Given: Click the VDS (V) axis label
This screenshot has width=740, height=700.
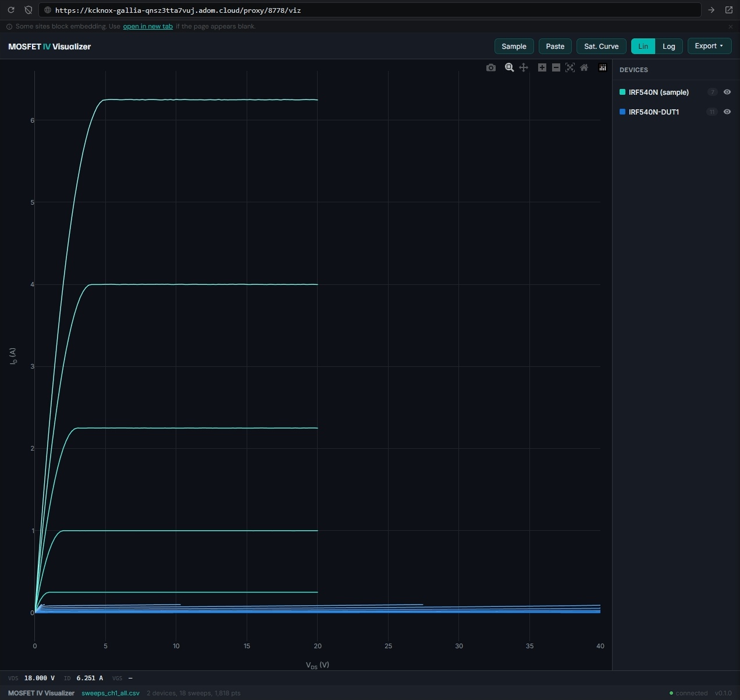Looking at the screenshot, I should pyautogui.click(x=318, y=665).
